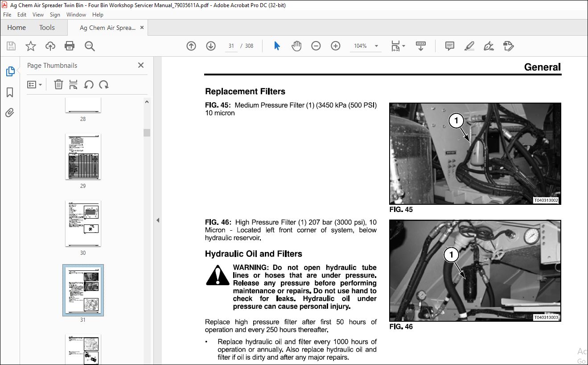Click thumbnails scrollbar up arrow
This screenshot has width=588, height=365.
point(147,102)
